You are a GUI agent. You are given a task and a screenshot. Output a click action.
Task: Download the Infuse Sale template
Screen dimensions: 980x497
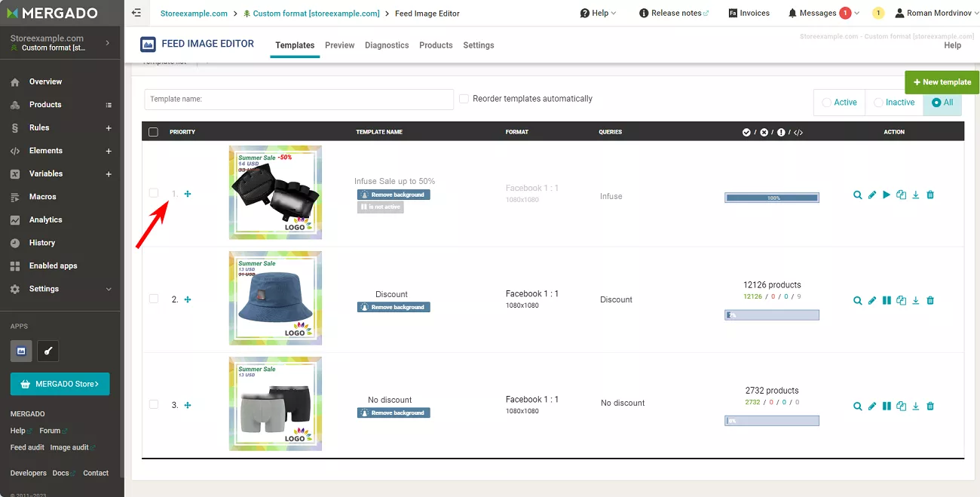pos(916,195)
